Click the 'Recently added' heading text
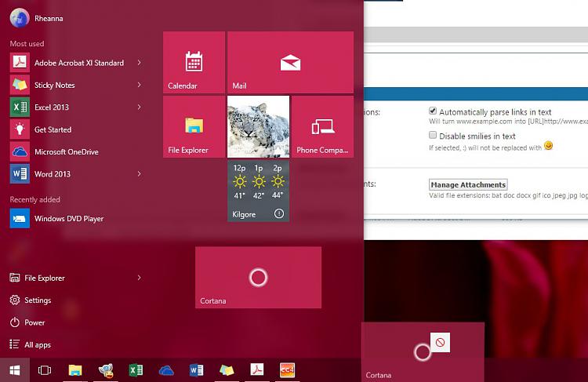This screenshot has width=588, height=382. tap(34, 200)
